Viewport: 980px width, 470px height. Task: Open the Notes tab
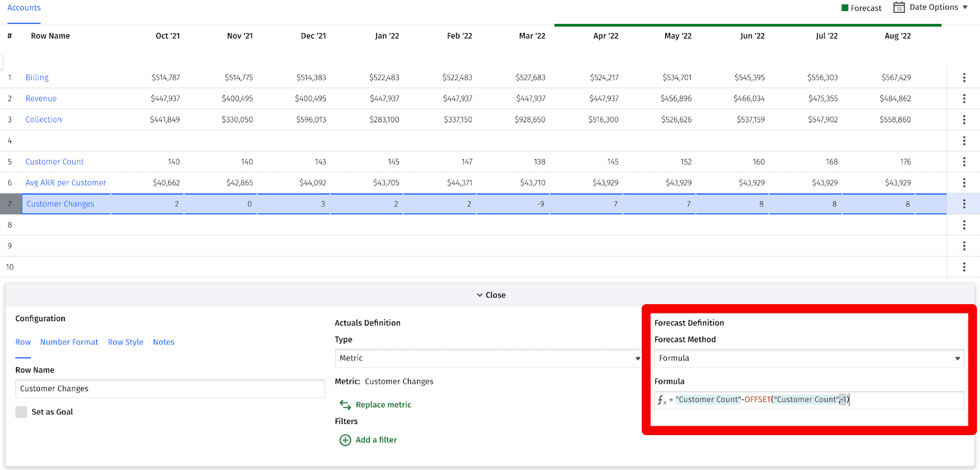164,342
